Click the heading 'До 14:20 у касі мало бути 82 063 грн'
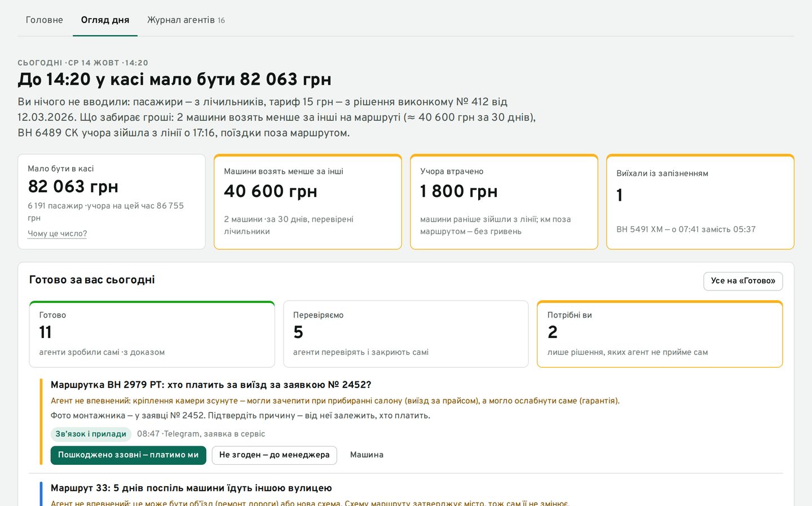Viewport: 812px width, 506px height. 174,79
